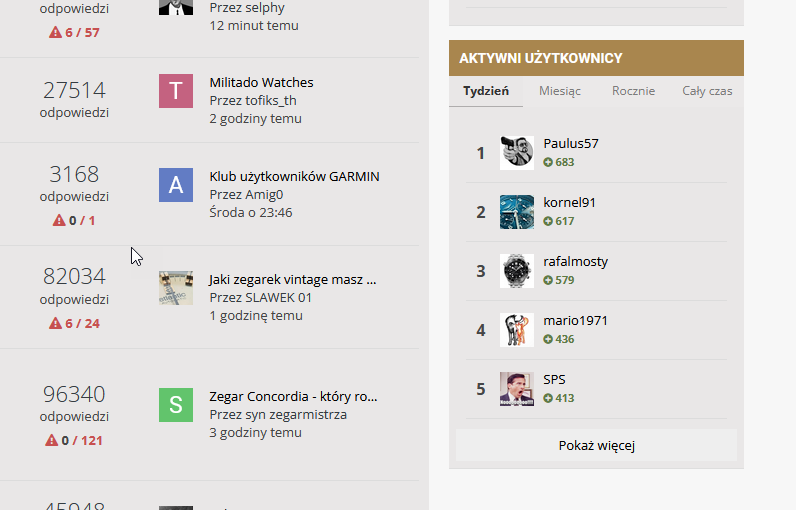Image resolution: width=796 pixels, height=510 pixels.
Task: Click the warning icon next to 6 / 24
Action: 55,323
